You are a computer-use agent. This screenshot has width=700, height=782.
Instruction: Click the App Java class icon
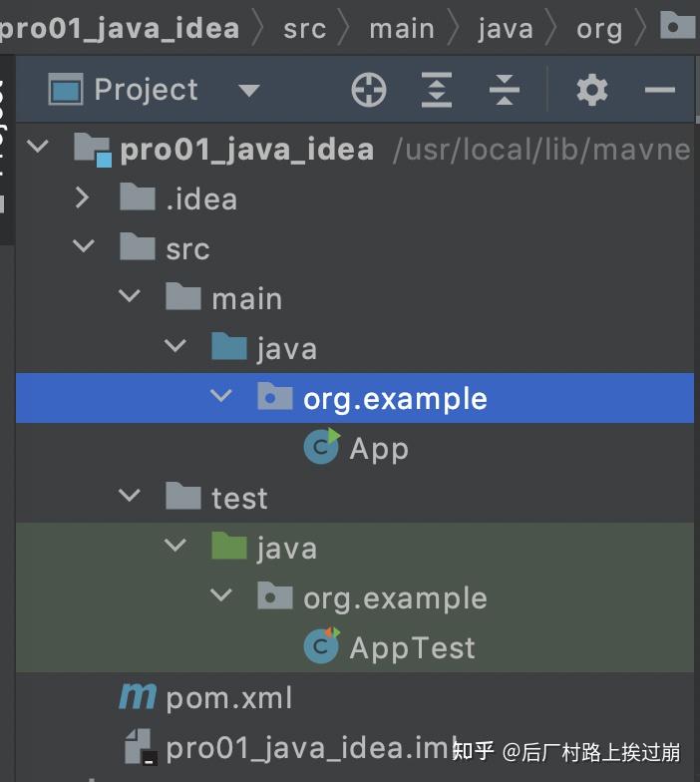coord(321,448)
